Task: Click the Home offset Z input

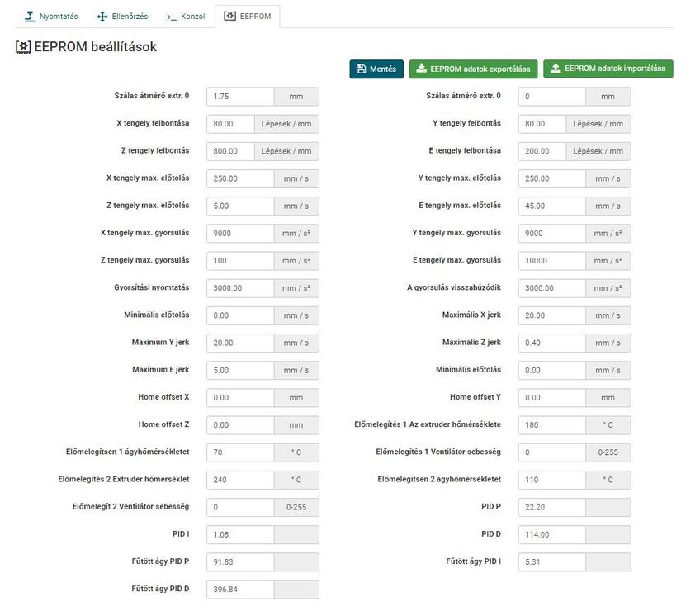Action: click(239, 425)
